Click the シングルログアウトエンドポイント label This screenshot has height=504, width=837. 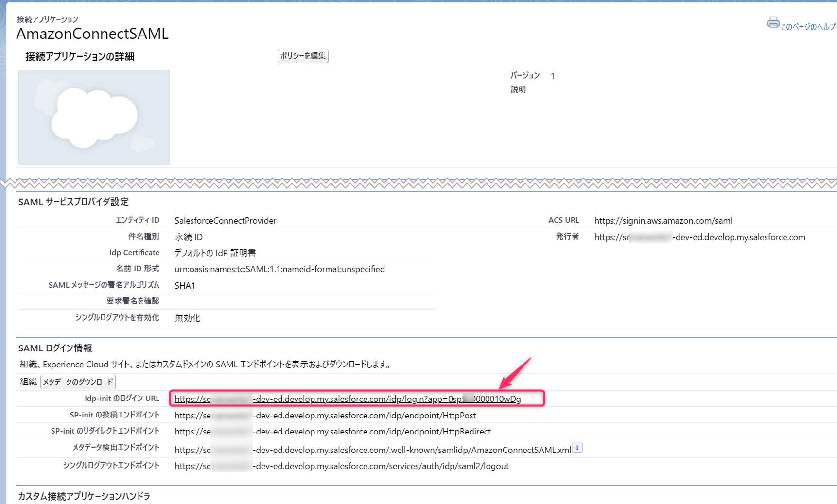click(x=111, y=466)
